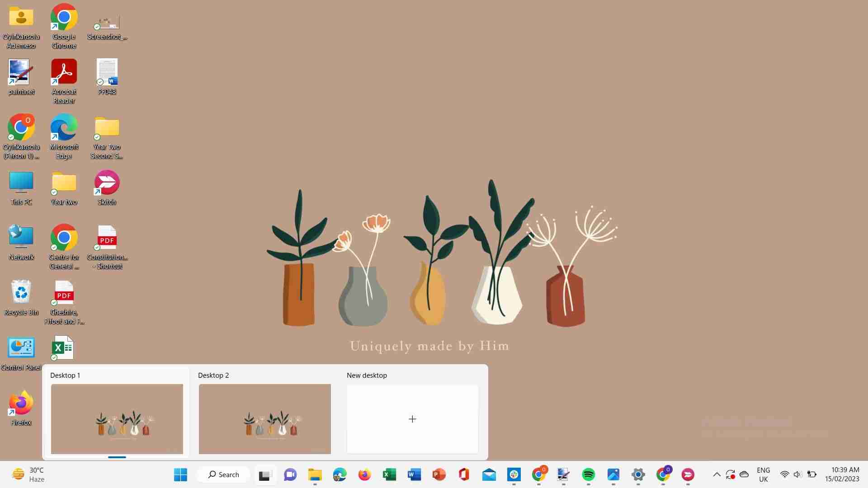
Task: Open Microsoft Excel application
Action: coord(389,474)
